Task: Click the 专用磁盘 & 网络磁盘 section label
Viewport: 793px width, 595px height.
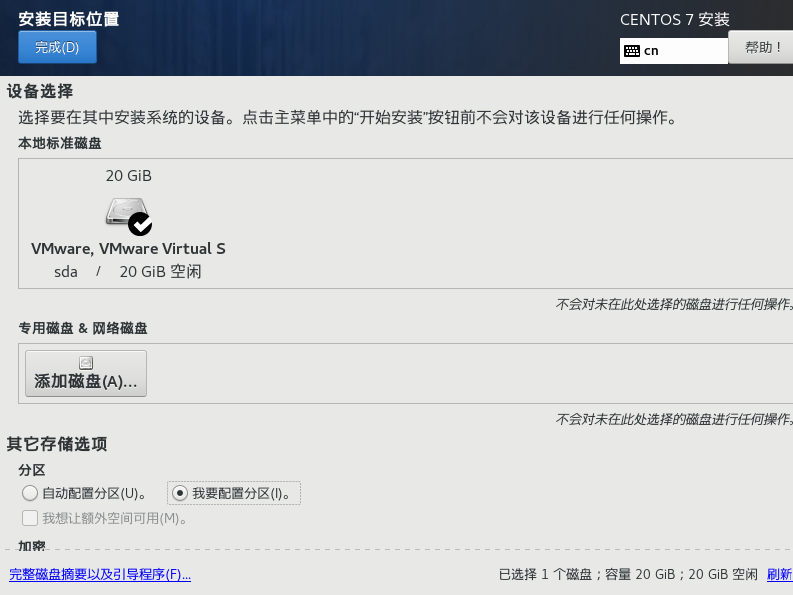Action: coord(83,328)
